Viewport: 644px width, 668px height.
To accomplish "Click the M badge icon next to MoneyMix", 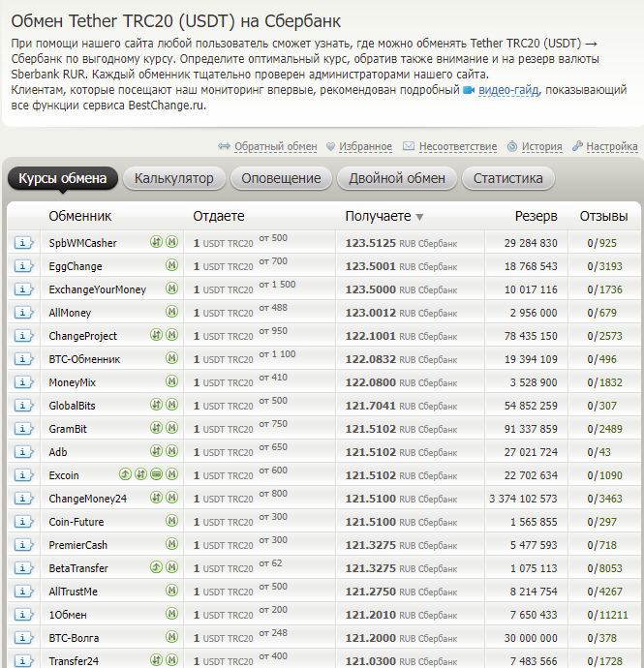I will coord(171,382).
